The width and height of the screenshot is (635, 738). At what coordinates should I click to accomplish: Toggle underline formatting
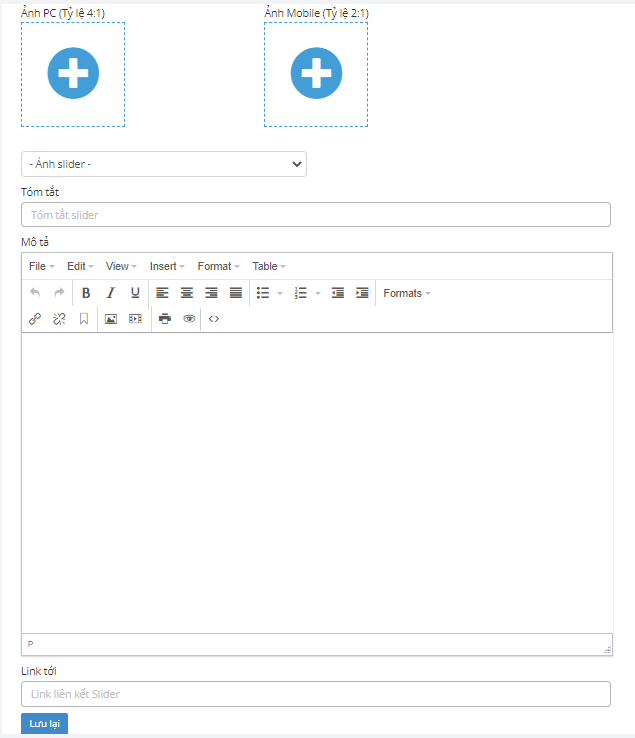pyautogui.click(x=135, y=293)
